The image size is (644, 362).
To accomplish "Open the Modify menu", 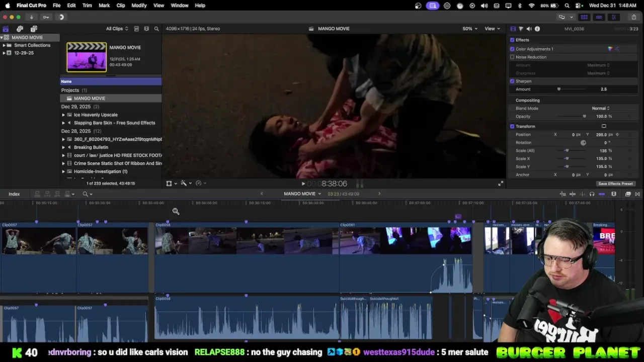I will coord(139,6).
